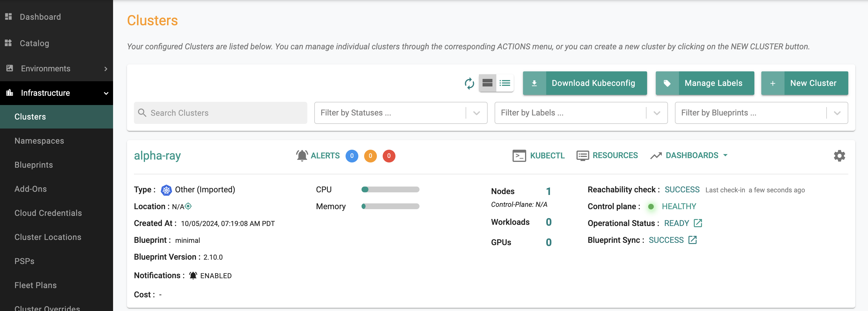Click the Created At timestamp
This screenshot has width=868, height=311.
[228, 223]
